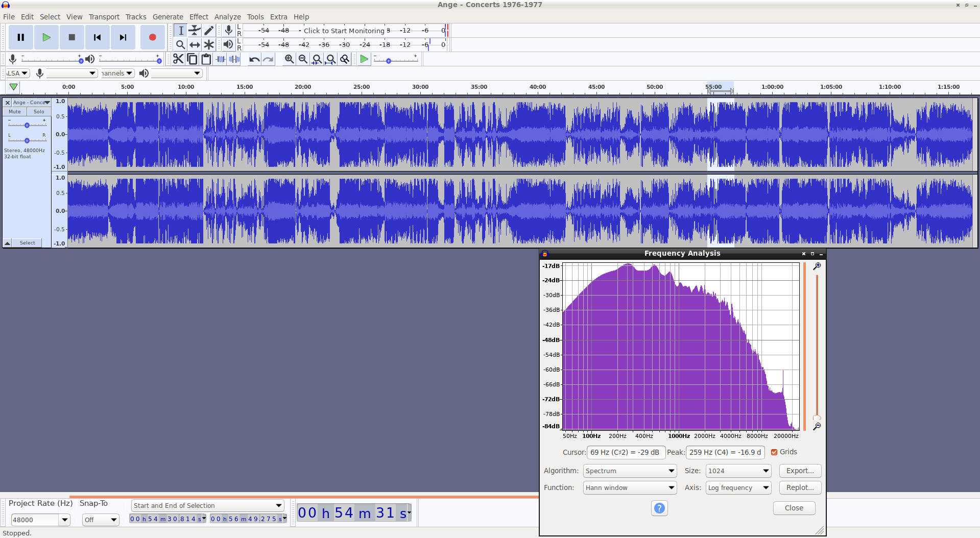Copy selection with the Copy icon
The image size is (980, 538).
[192, 59]
